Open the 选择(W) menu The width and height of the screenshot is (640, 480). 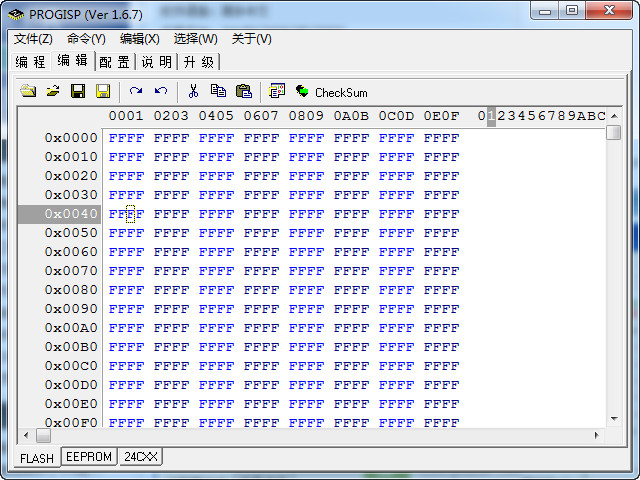coord(195,39)
